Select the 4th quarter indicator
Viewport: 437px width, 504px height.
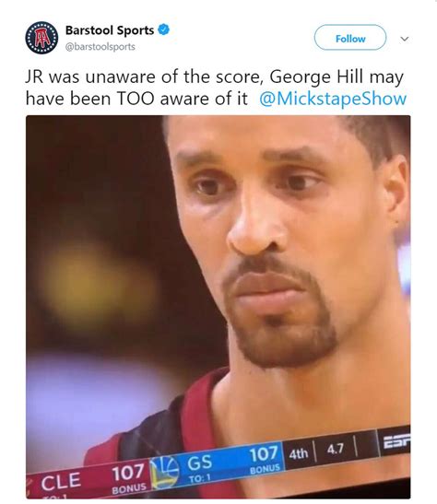point(299,453)
